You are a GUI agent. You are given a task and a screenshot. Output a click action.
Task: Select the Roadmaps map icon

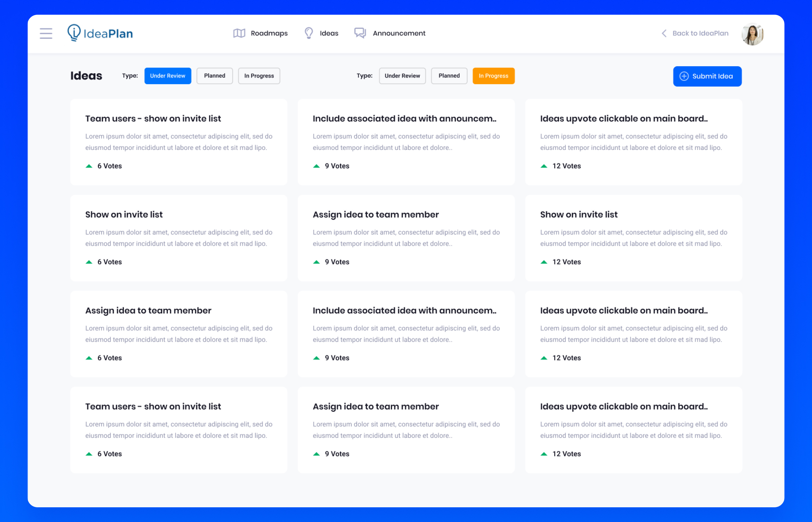point(239,33)
